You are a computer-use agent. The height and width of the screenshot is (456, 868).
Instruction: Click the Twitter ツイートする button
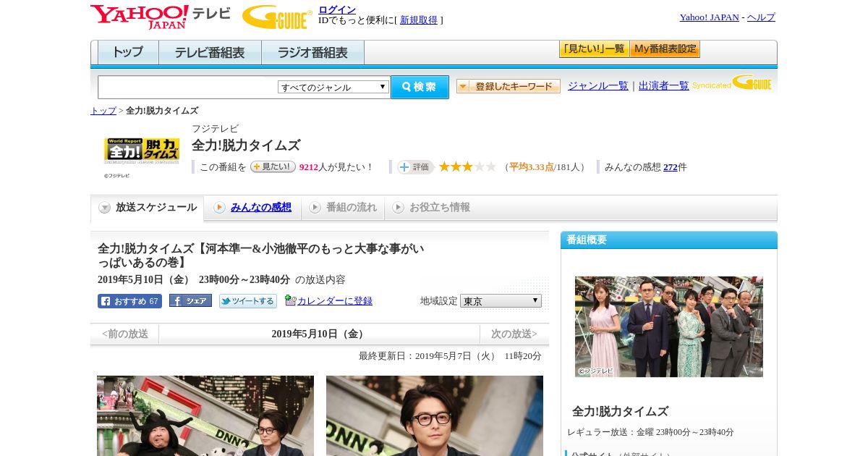pos(248,301)
